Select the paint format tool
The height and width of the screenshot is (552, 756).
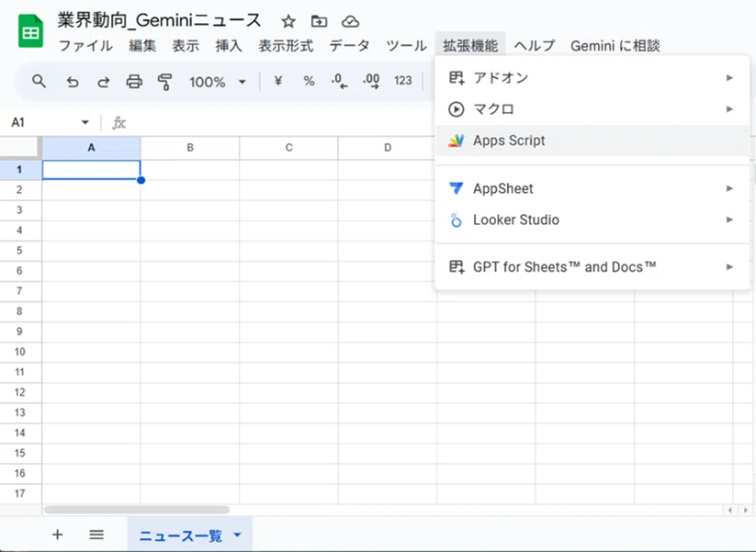(165, 82)
